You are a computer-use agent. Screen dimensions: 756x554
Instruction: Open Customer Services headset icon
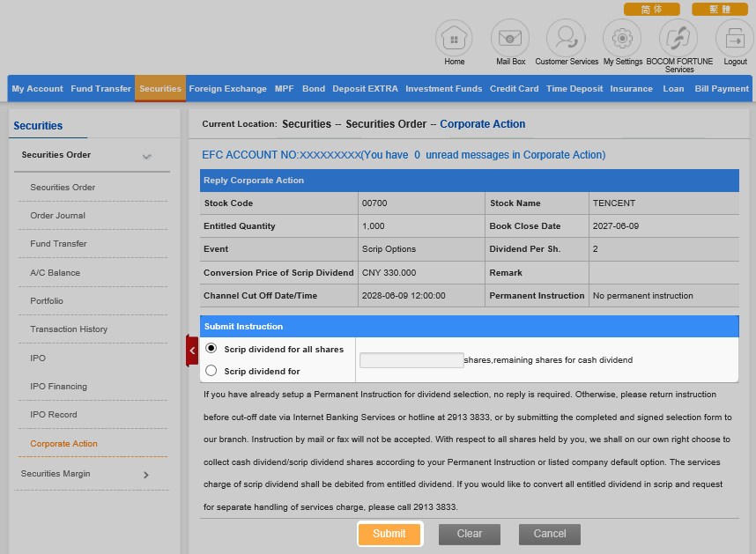566,39
